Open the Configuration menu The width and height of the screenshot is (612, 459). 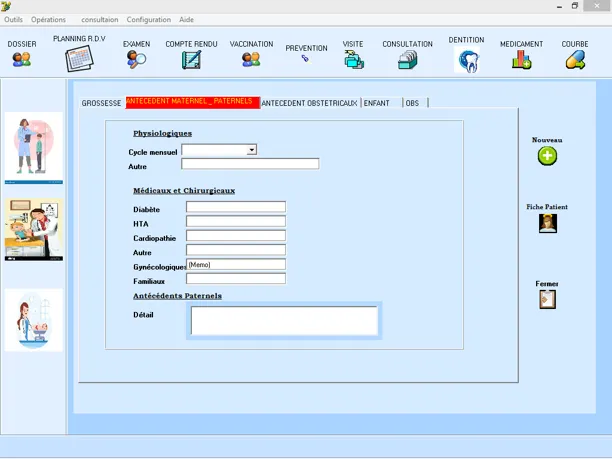point(148,19)
